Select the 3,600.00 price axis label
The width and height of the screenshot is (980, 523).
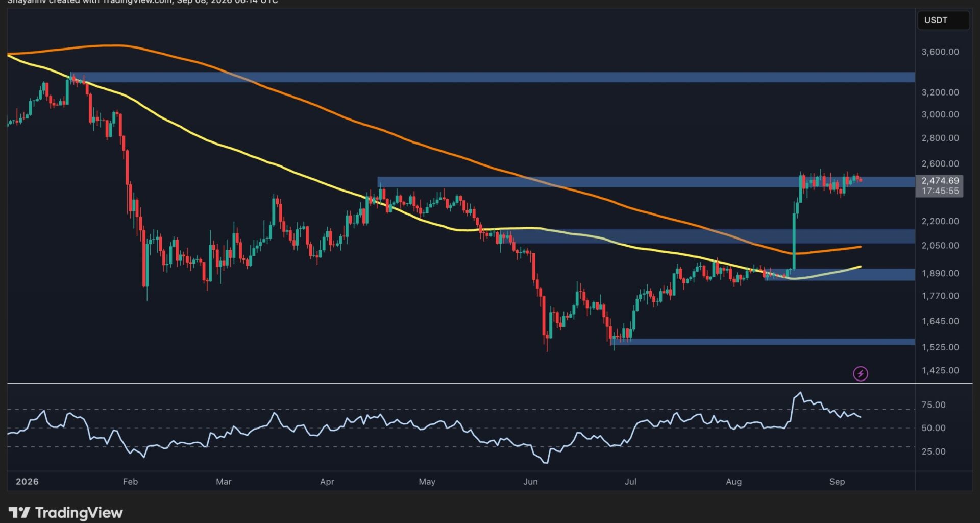(x=940, y=52)
